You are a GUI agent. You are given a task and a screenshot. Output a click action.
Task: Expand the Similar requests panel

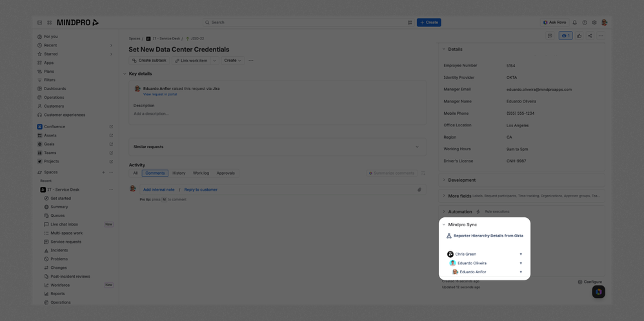[x=417, y=147]
